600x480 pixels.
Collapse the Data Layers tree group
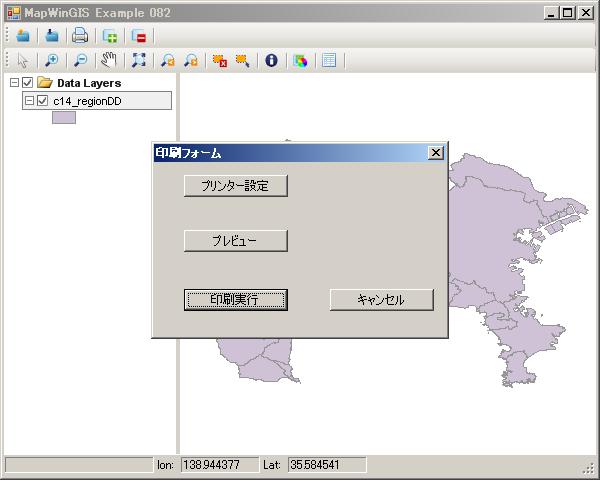(x=13, y=83)
